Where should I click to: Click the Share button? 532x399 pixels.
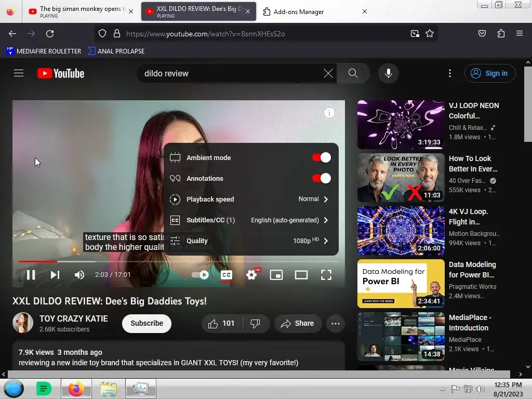tap(298, 323)
